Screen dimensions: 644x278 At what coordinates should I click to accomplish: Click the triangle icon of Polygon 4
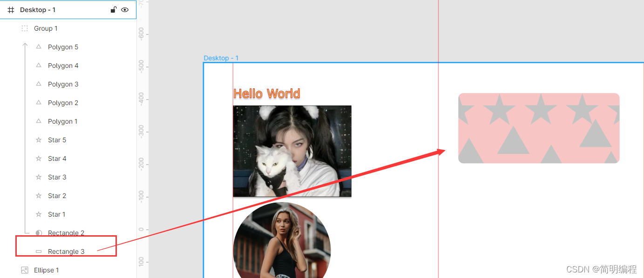point(39,66)
